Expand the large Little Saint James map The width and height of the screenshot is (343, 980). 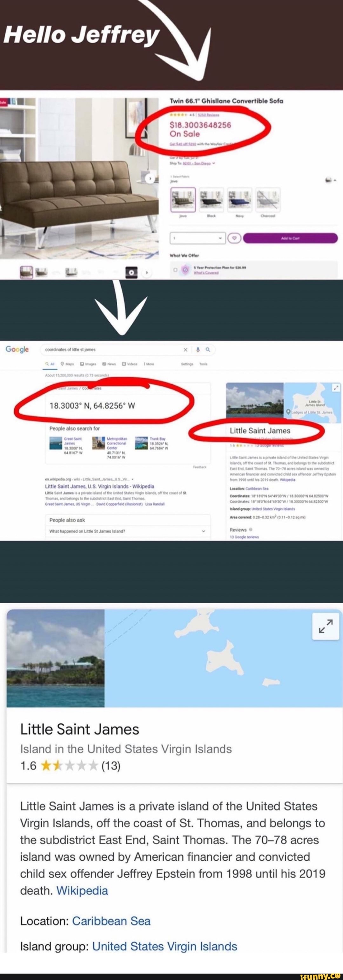(325, 626)
